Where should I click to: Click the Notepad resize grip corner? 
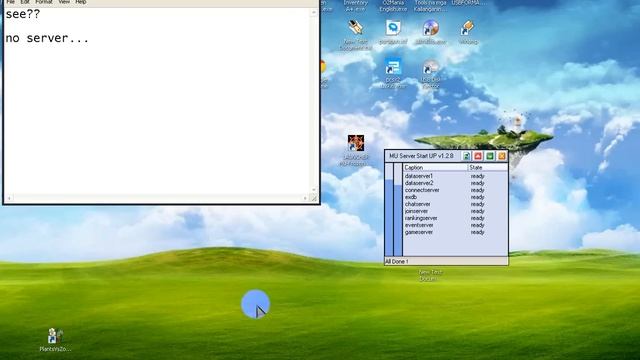pos(314,198)
